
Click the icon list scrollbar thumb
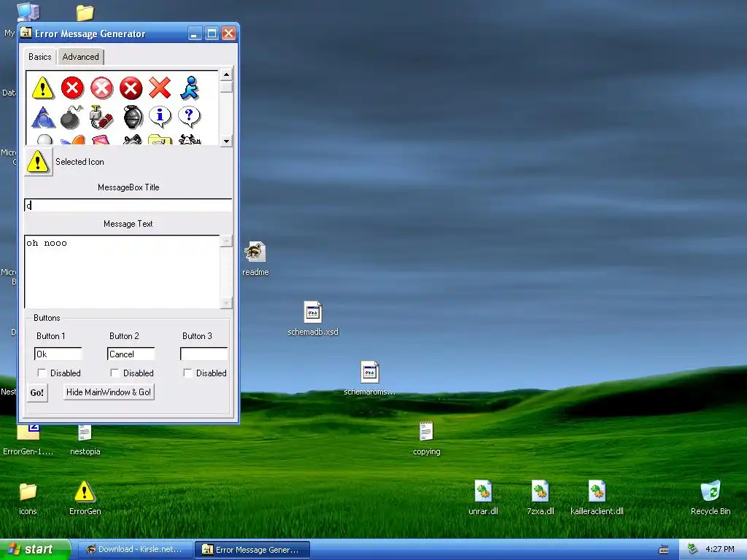[x=226, y=86]
